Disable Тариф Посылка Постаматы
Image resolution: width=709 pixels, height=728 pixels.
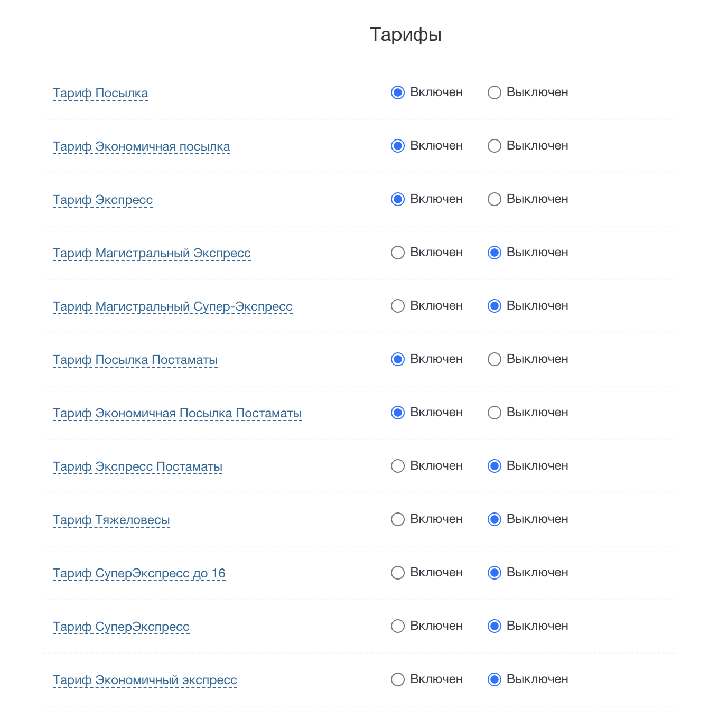point(495,360)
